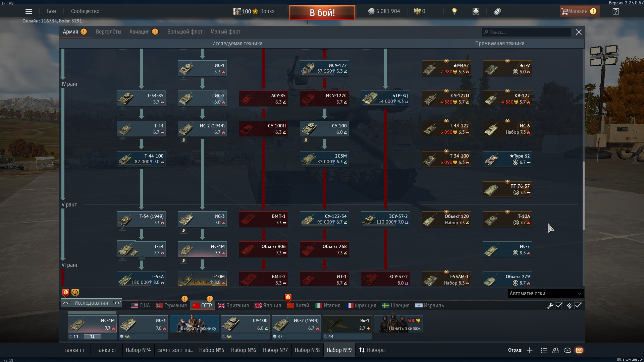Select premium КВ-122 tank card
Viewport: 644px width, 362px height.
[x=507, y=99]
